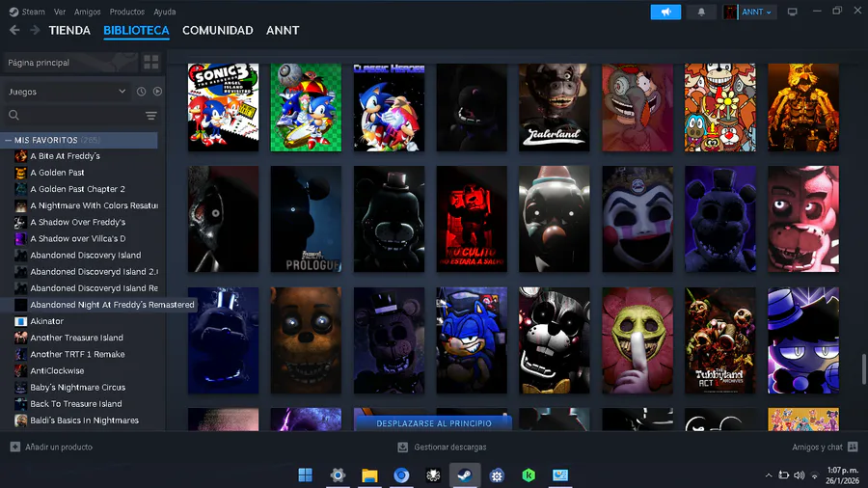This screenshot has width=868, height=488.
Task: Open the Windows Start menu
Action: point(305,475)
